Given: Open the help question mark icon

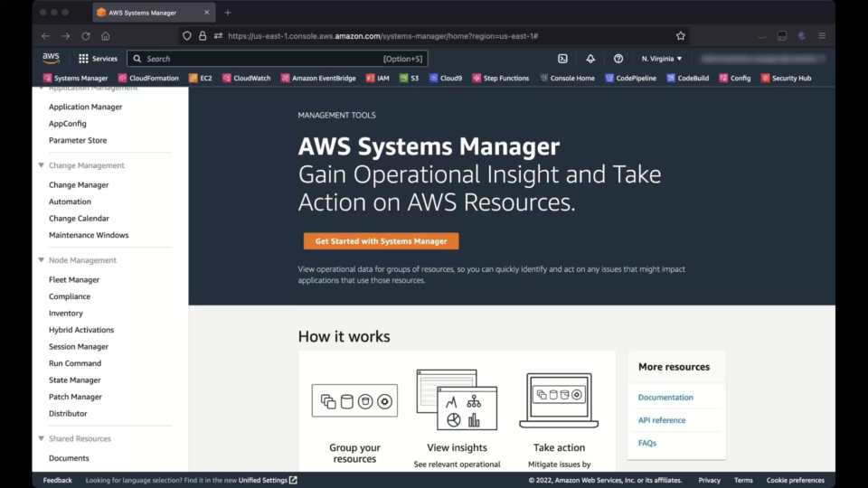Looking at the screenshot, I should coord(618,59).
